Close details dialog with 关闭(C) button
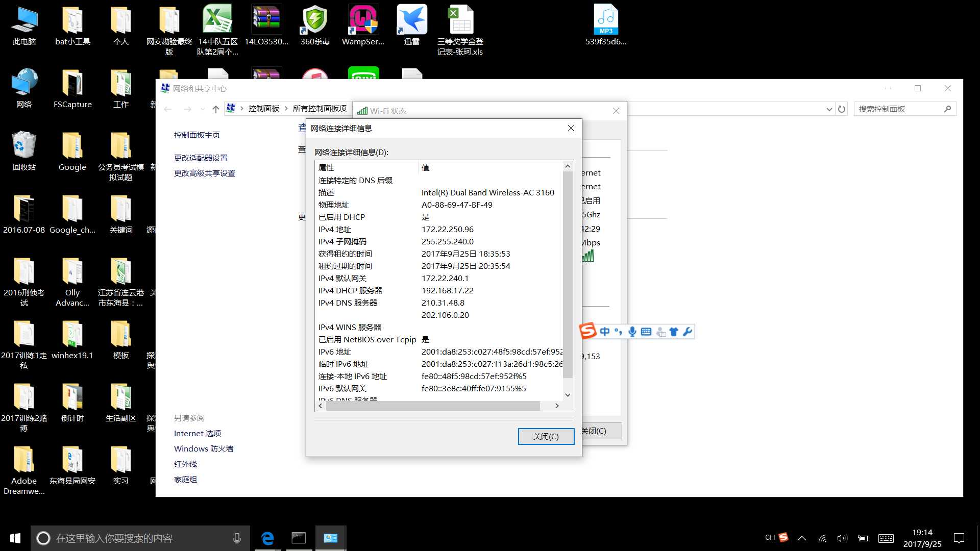Screen dimensions: 980x551 [546, 436]
